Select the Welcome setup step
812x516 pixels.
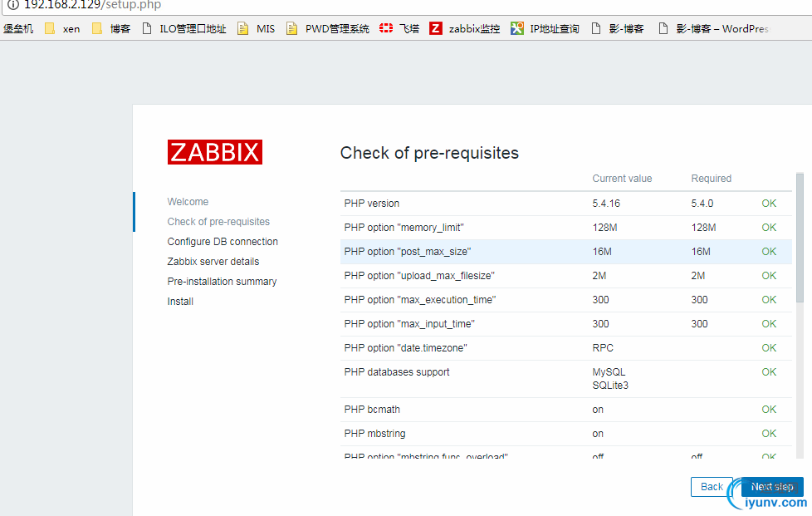188,202
